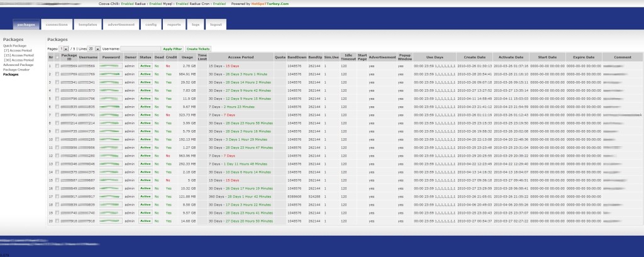Click usage value 29.52 GB

189,82
